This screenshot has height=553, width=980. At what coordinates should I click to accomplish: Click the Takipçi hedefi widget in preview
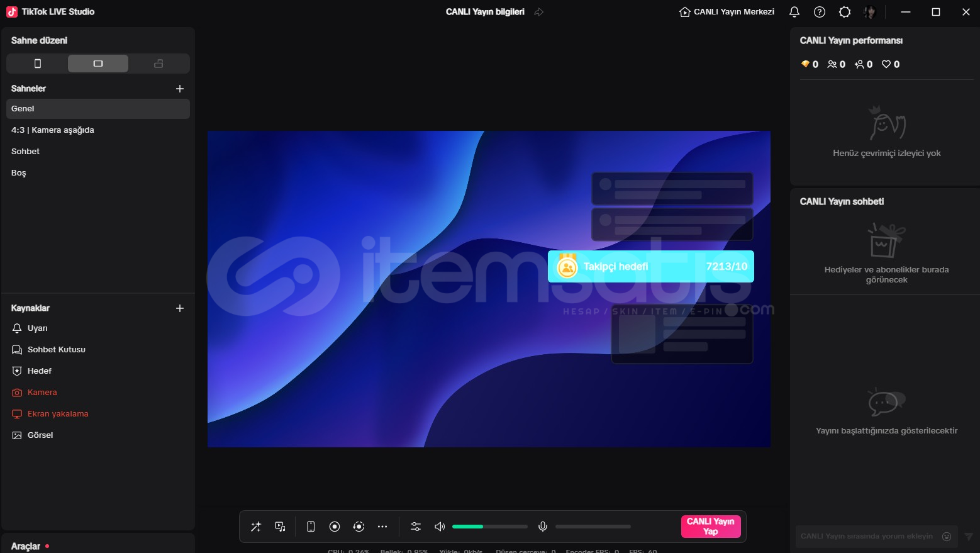(651, 267)
